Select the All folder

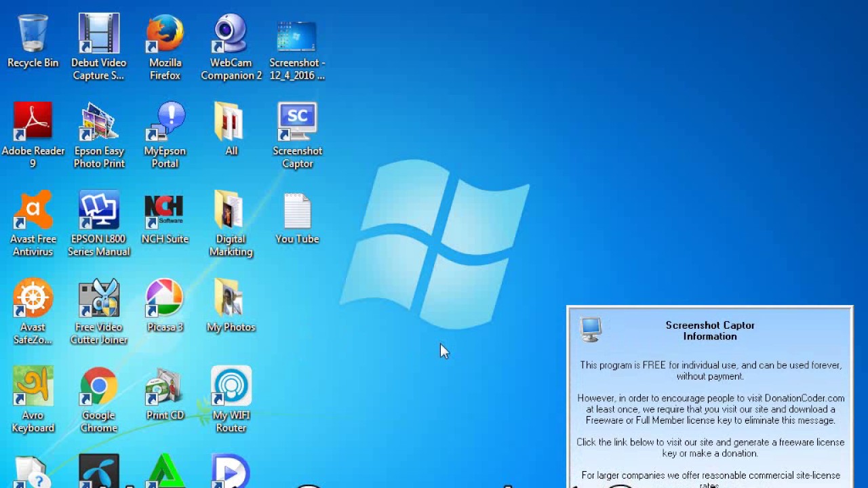231,129
